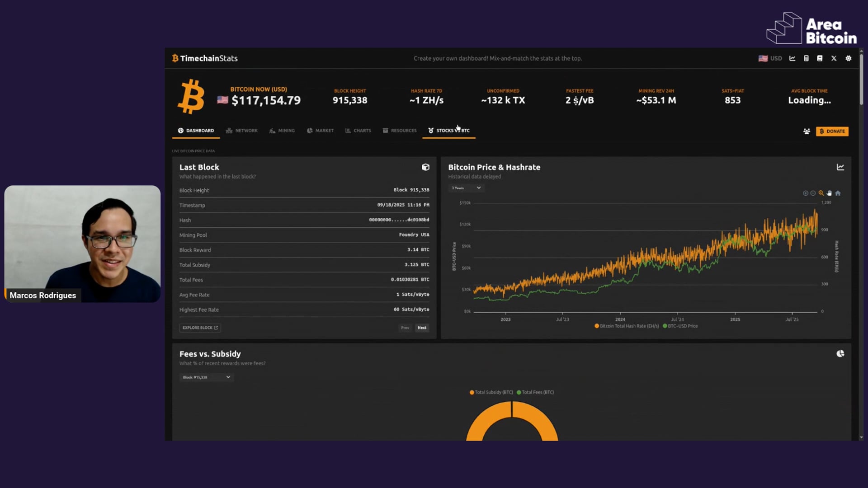This screenshot has width=868, height=488.
Task: Open the X (Twitter) link icon
Action: tap(834, 58)
